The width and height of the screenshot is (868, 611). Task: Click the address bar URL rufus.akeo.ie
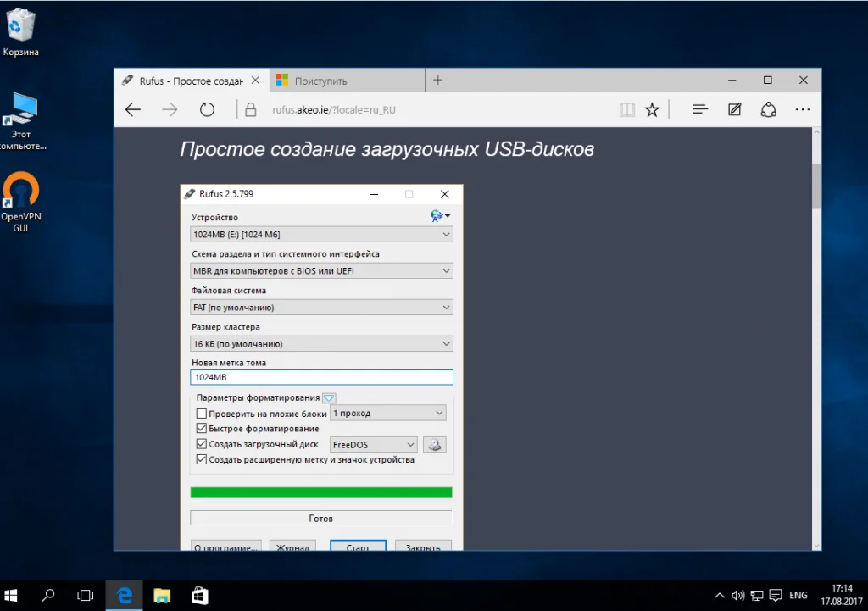334,109
